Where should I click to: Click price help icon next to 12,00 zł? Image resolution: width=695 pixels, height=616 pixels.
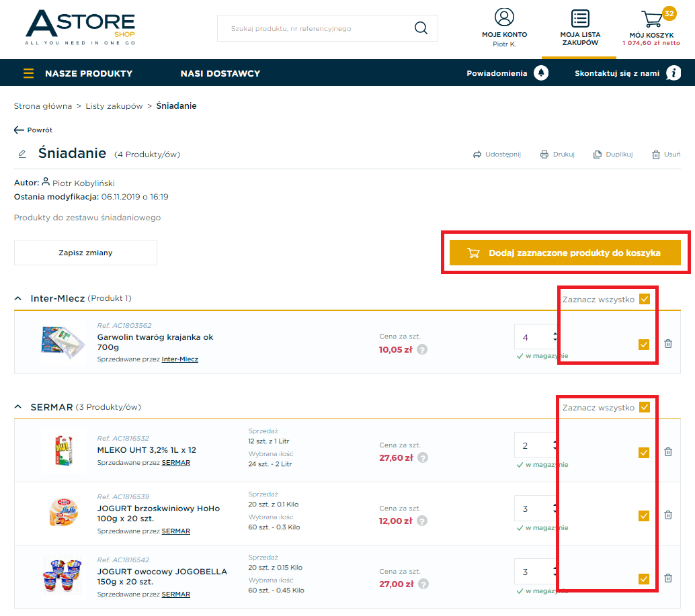pyautogui.click(x=422, y=521)
